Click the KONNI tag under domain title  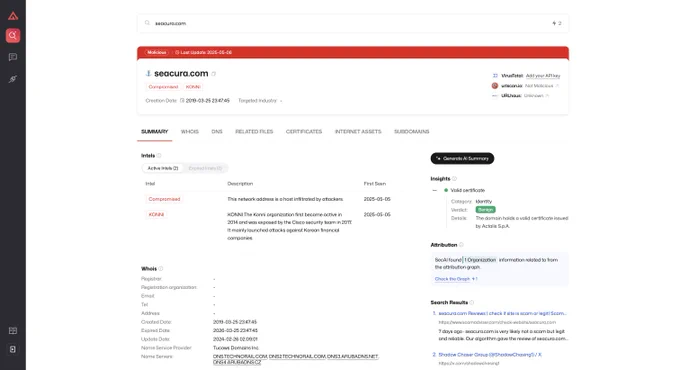[193, 87]
